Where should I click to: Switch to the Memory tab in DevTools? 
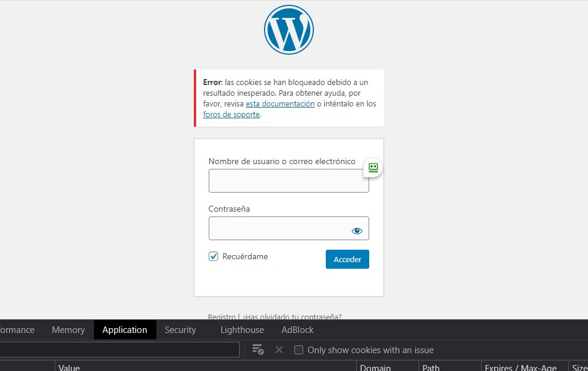click(68, 330)
